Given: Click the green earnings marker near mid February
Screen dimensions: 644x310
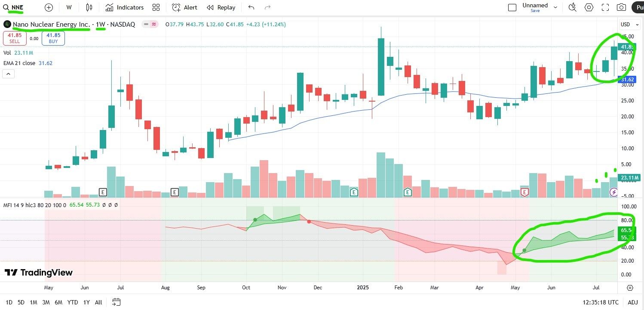Looking at the screenshot, I should [x=407, y=192].
